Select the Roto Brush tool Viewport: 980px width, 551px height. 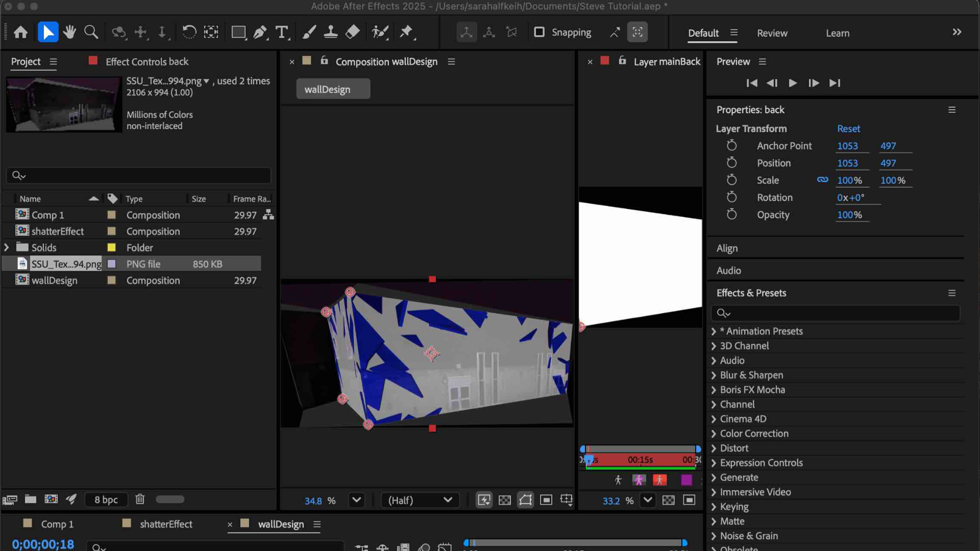(380, 32)
